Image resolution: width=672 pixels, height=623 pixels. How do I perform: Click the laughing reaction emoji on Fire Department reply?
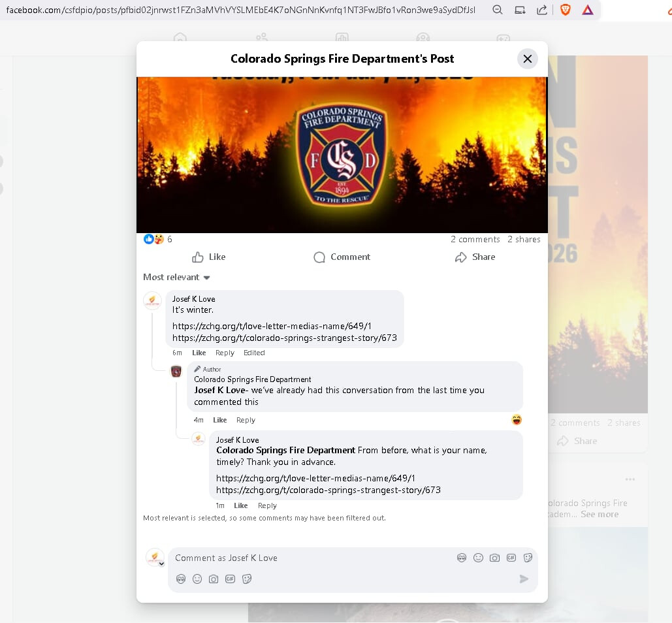(x=517, y=419)
